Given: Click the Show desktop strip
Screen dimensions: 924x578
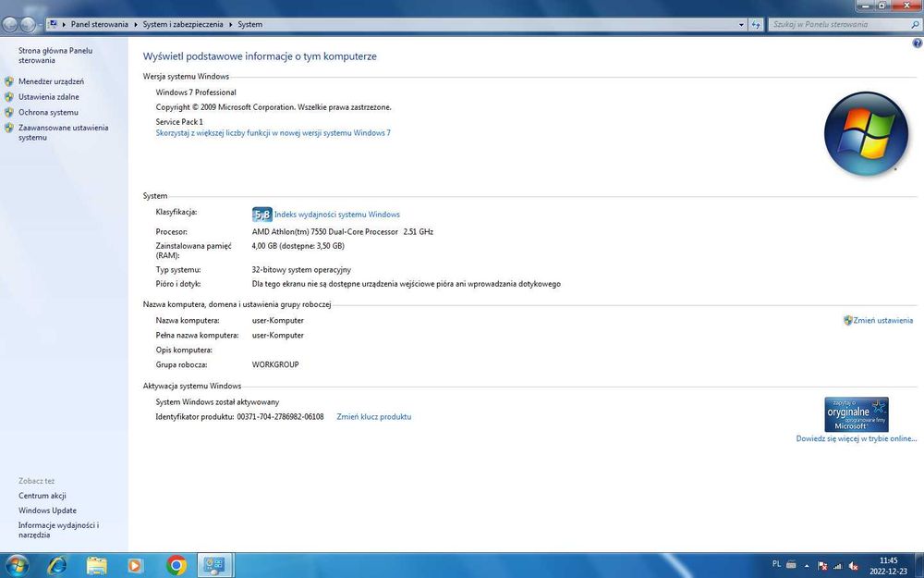Looking at the screenshot, I should [919, 566].
